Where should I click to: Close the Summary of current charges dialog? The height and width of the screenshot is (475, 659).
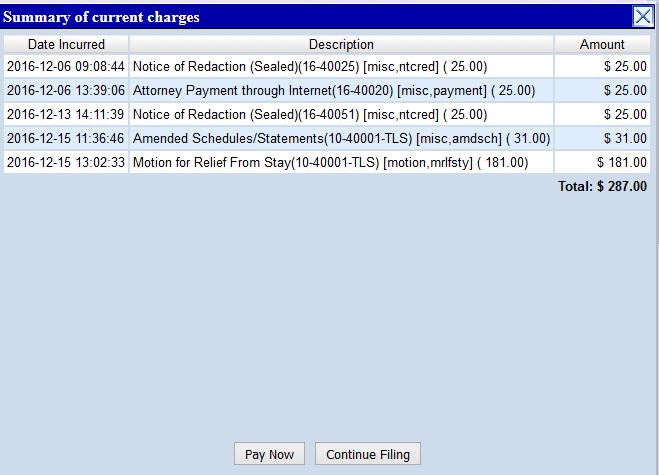point(643,17)
